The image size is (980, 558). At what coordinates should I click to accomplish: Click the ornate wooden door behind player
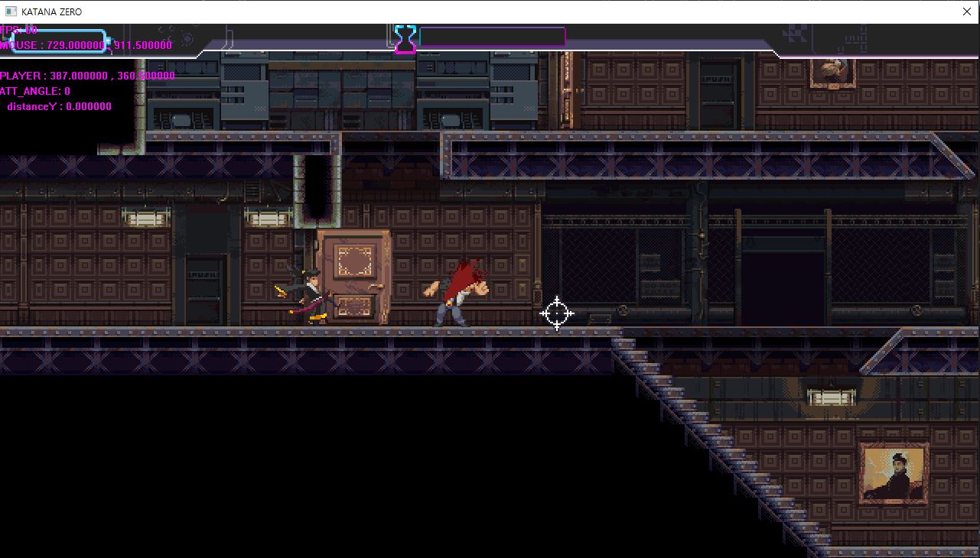coord(353,276)
